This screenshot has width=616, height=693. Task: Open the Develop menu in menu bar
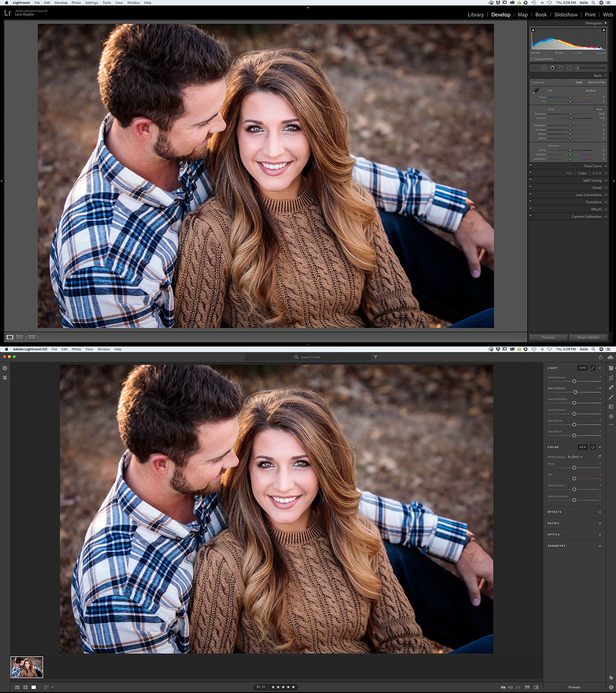pyautogui.click(x=61, y=3)
